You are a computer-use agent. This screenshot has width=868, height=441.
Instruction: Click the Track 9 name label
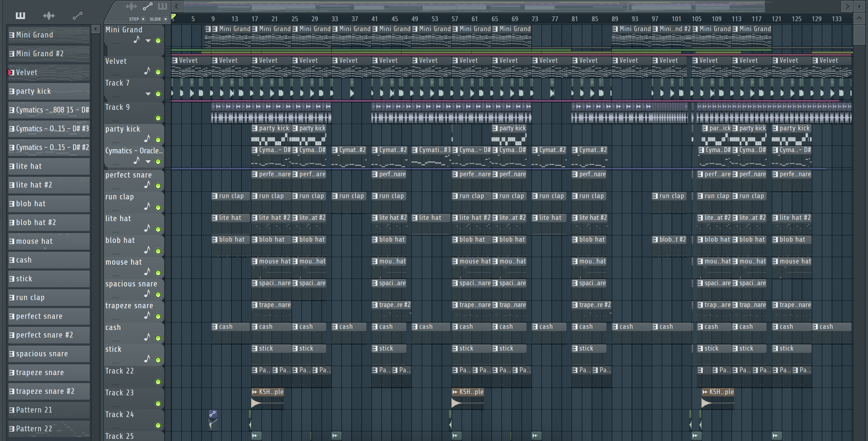coord(117,107)
